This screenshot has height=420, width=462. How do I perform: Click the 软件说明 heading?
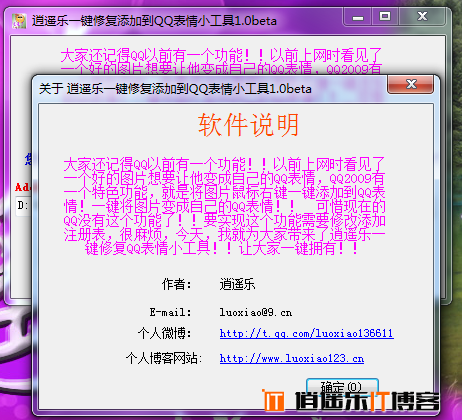pos(248,125)
